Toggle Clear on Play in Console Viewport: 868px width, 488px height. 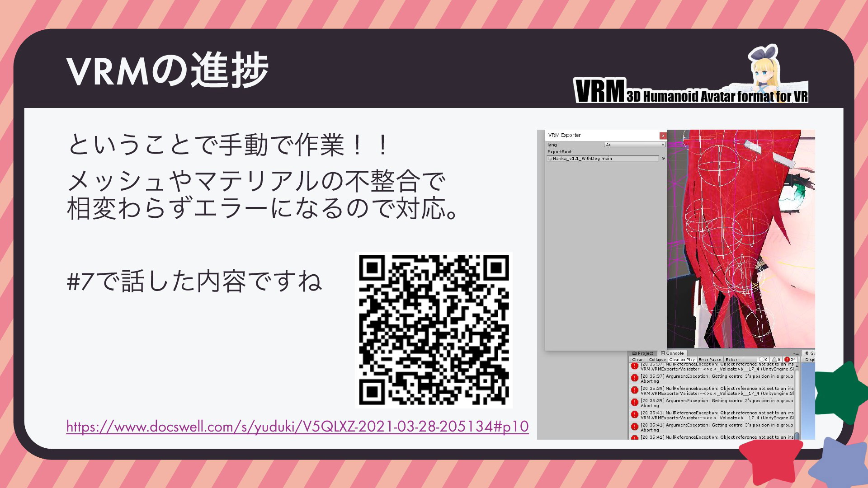pos(682,360)
